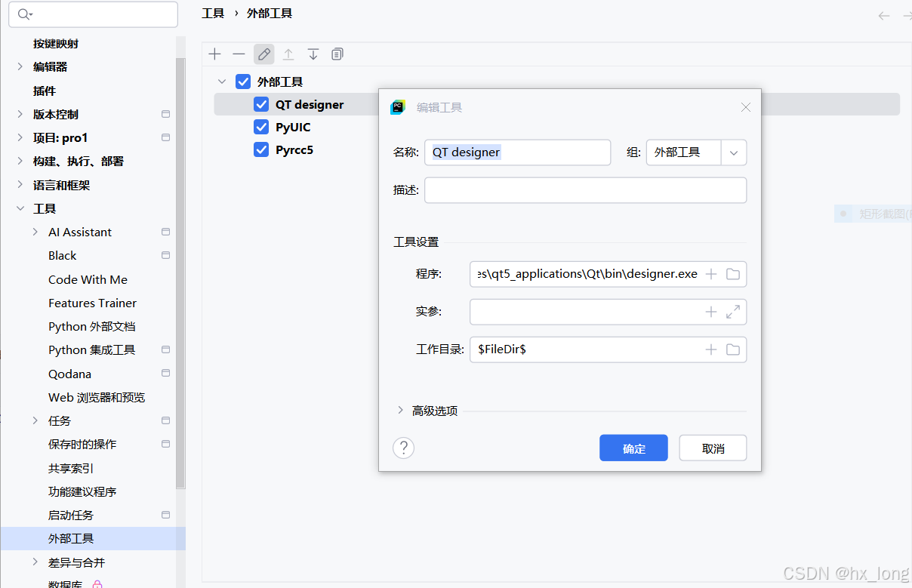Expand the 构建、执行、部署 node
Viewport: 912px width, 588px height.
click(20, 161)
